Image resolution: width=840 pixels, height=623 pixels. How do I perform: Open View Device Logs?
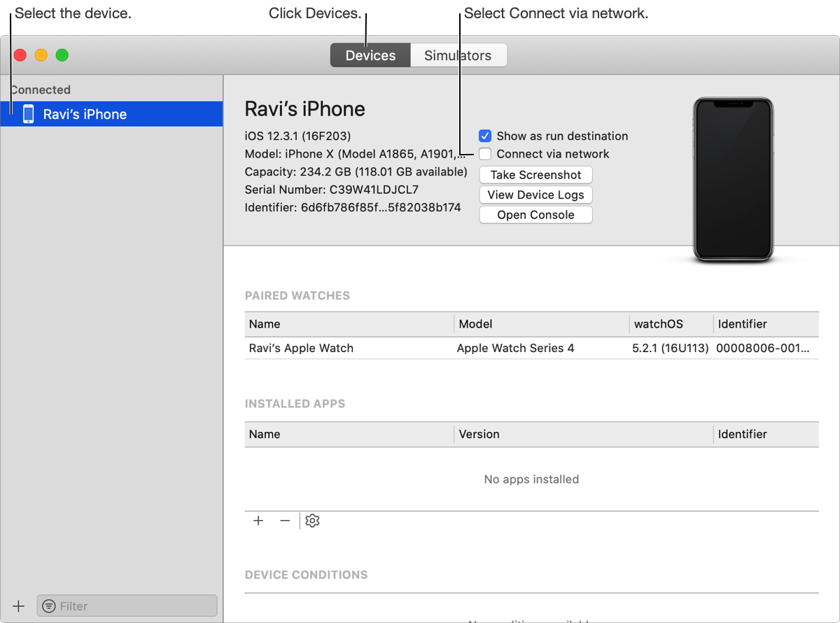point(535,195)
